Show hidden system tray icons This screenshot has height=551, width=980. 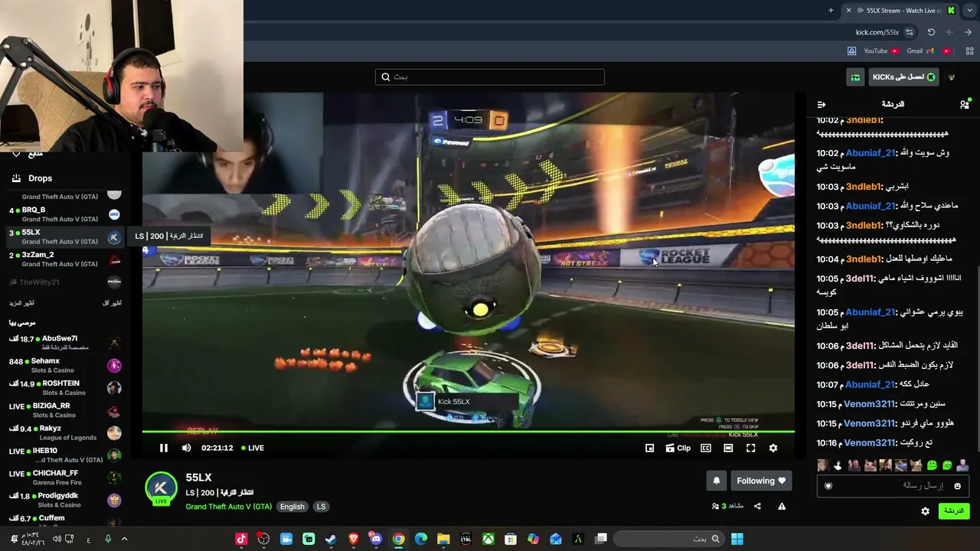point(124,539)
